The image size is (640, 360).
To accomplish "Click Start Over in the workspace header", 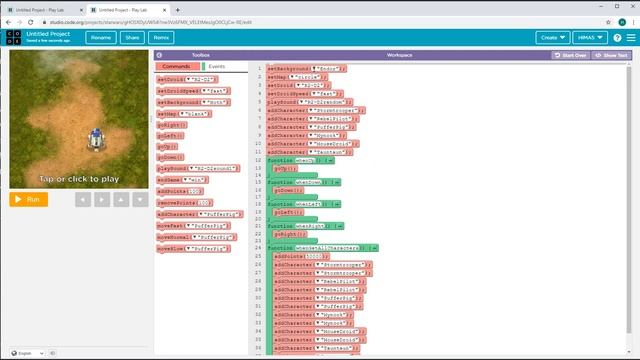I will 571,55.
